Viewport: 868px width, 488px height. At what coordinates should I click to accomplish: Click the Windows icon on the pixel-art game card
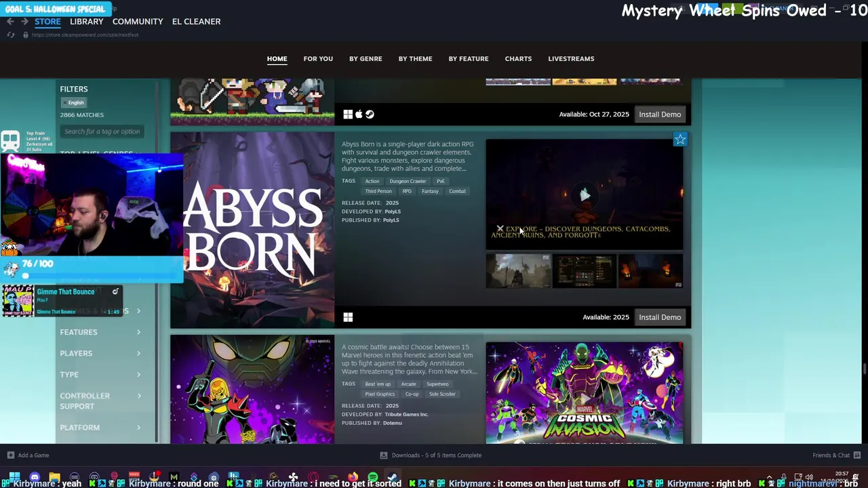[348, 115]
